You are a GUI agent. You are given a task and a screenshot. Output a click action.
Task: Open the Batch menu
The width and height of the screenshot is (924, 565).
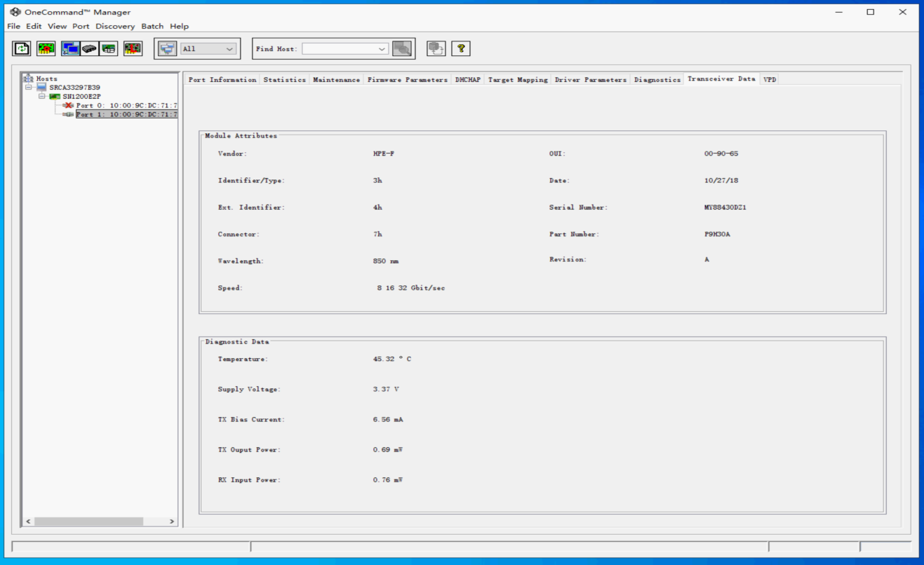152,26
